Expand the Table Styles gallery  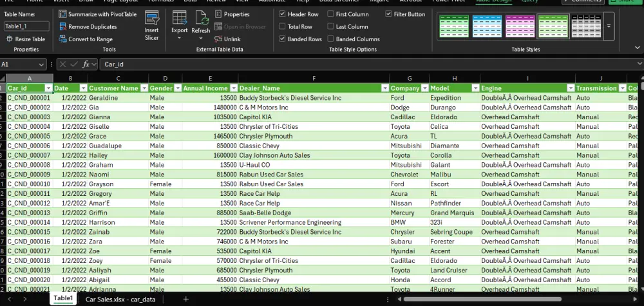click(x=609, y=26)
